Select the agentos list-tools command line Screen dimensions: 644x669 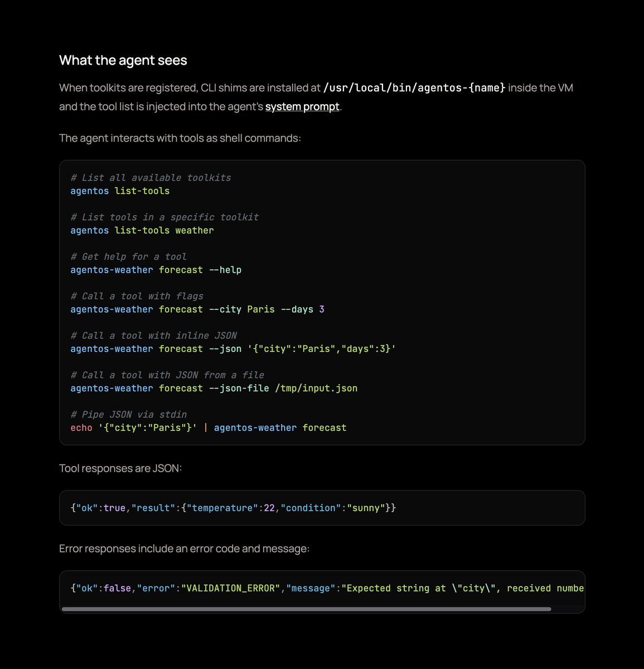pyautogui.click(x=120, y=191)
